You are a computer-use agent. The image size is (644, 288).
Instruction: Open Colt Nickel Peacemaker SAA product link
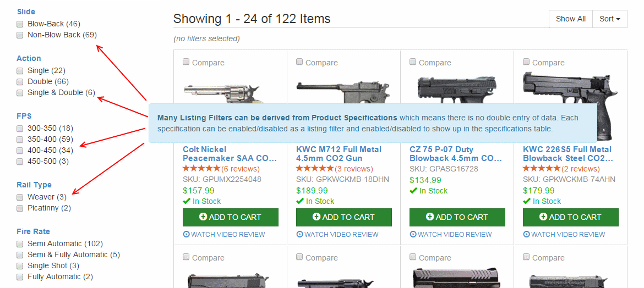230,154
